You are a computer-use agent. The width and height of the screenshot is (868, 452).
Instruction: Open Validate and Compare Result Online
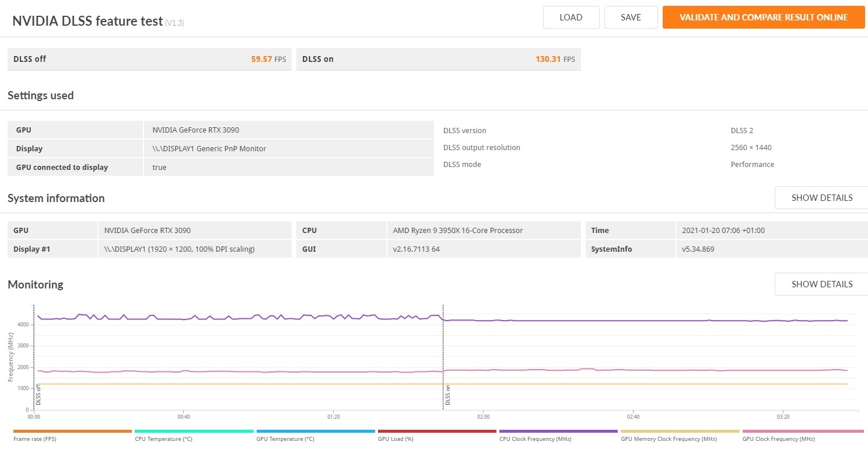point(764,18)
